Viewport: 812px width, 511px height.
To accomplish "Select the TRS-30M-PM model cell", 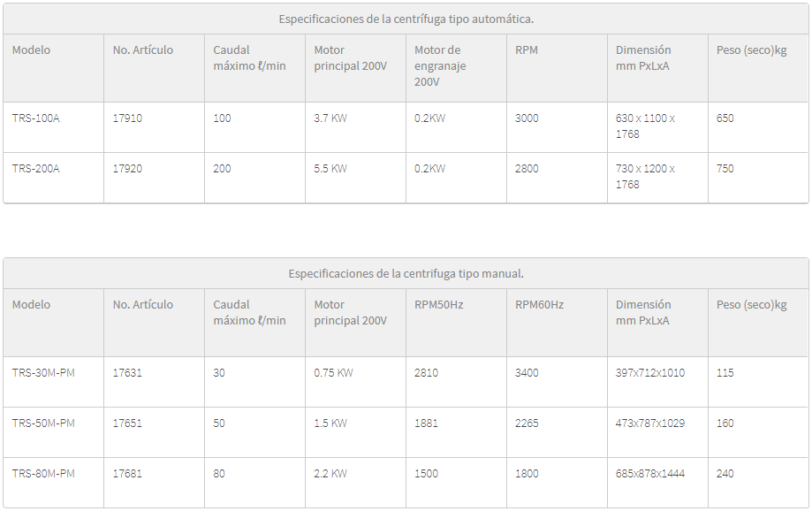I will [43, 373].
